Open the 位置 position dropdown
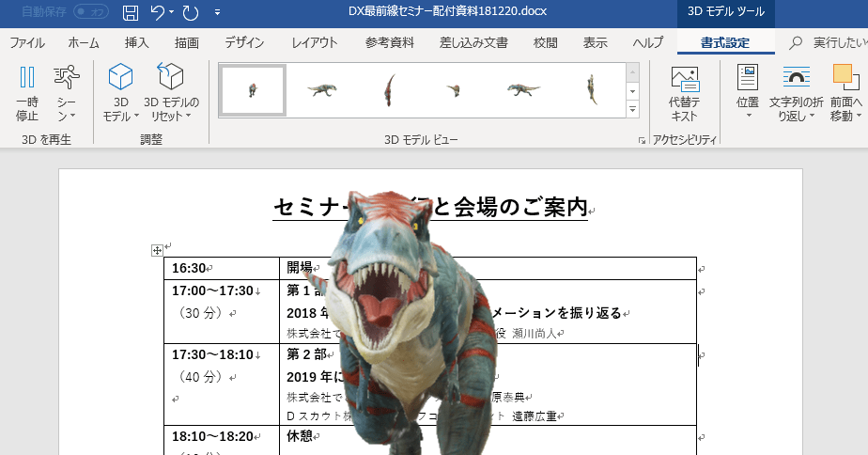The width and height of the screenshot is (868, 455). click(x=748, y=93)
